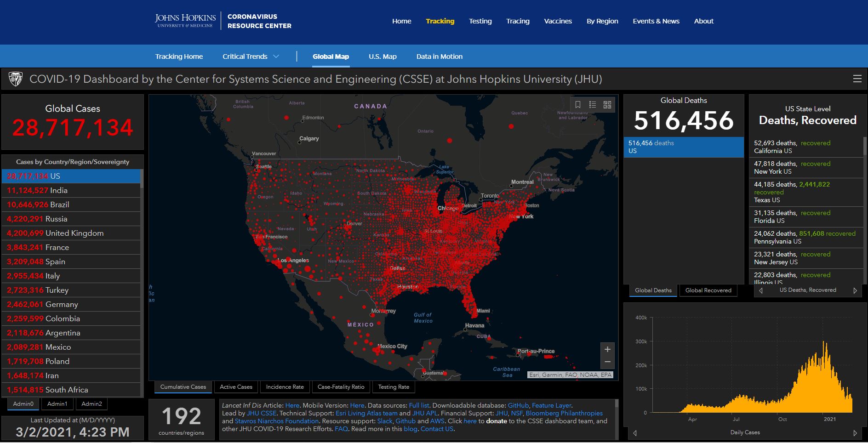The height and width of the screenshot is (443, 868).
Task: Switch to the Admin0 tab
Action: click(x=23, y=404)
